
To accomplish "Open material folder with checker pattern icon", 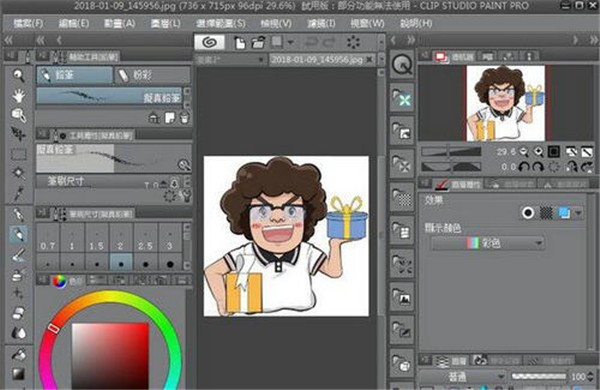I will (x=402, y=197).
